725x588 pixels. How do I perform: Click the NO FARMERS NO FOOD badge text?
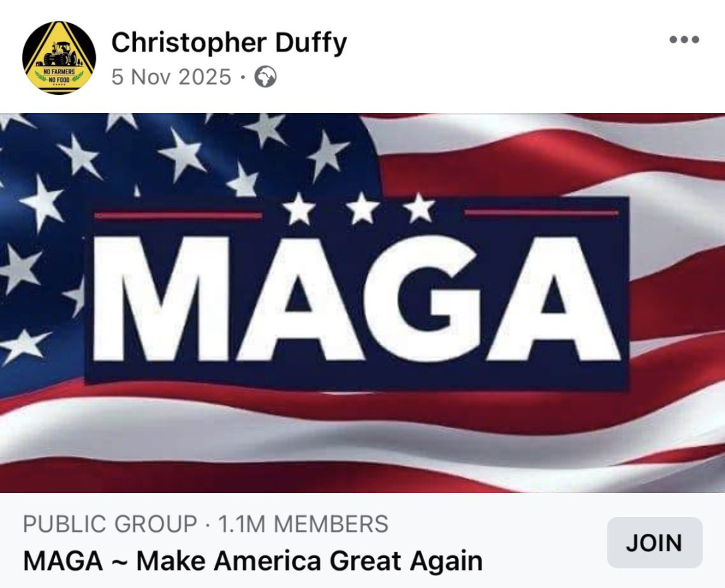(x=59, y=76)
